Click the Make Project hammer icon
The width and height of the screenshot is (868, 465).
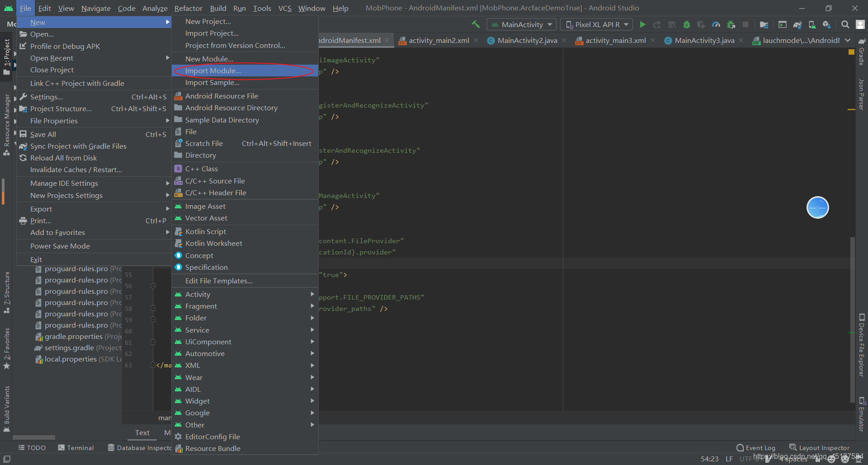point(476,24)
